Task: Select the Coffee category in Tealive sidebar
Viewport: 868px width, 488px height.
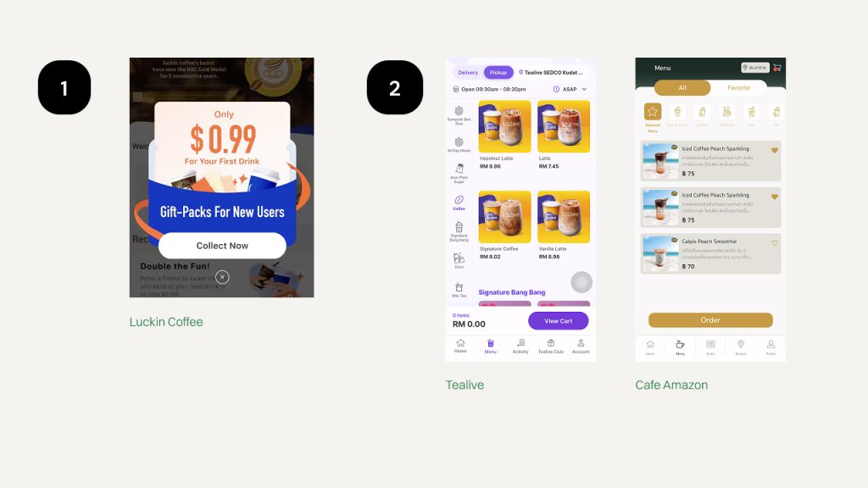Action: click(x=459, y=202)
